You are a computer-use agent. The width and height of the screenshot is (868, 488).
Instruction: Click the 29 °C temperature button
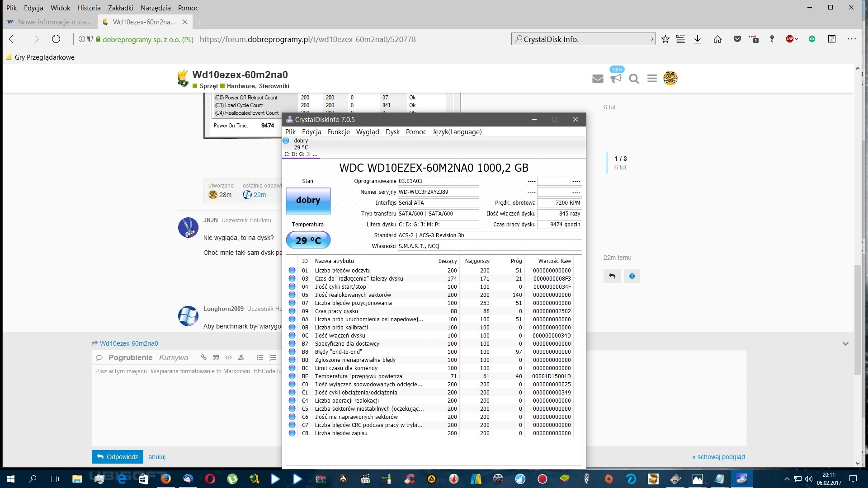coord(308,240)
